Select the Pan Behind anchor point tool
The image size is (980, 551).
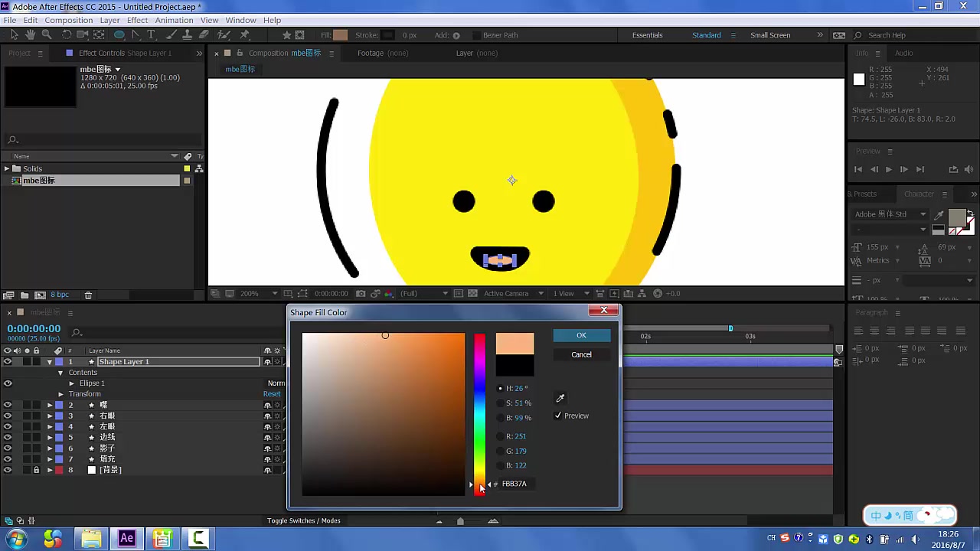pyautogui.click(x=100, y=34)
